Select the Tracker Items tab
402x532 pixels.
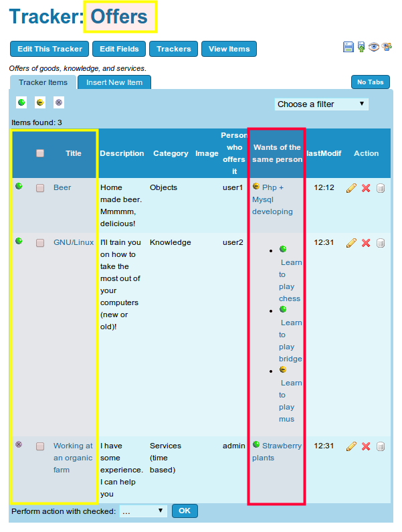point(43,82)
